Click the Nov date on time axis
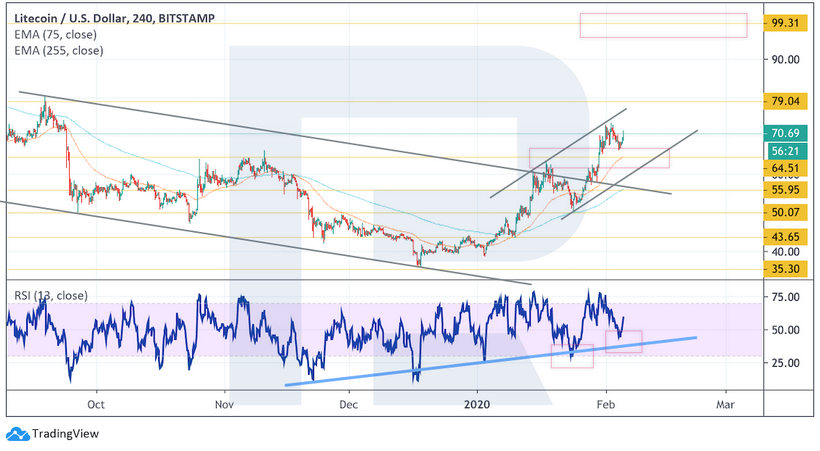This screenshot has width=820, height=451. pyautogui.click(x=224, y=404)
